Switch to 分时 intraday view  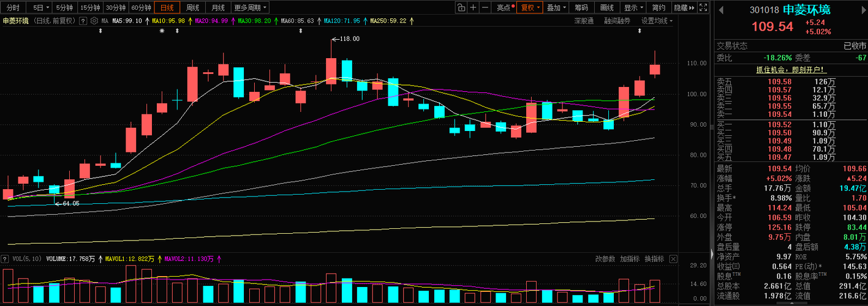(13, 8)
